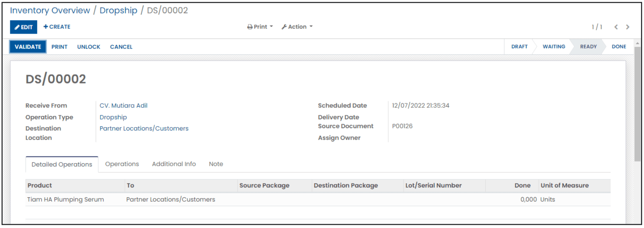The image size is (644, 228).
Task: Click the record pager 1 / 1
Action: 597,27
